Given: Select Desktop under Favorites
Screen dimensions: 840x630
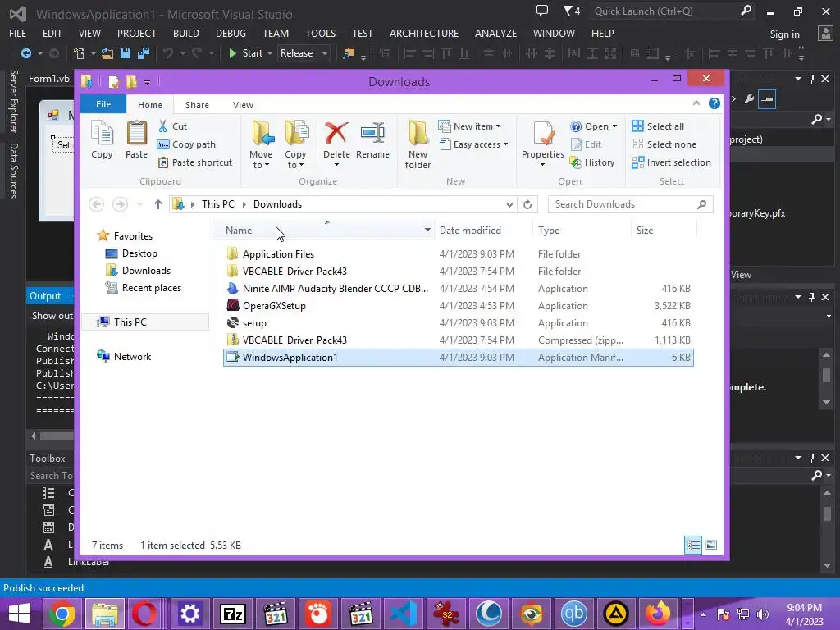Looking at the screenshot, I should [x=139, y=253].
